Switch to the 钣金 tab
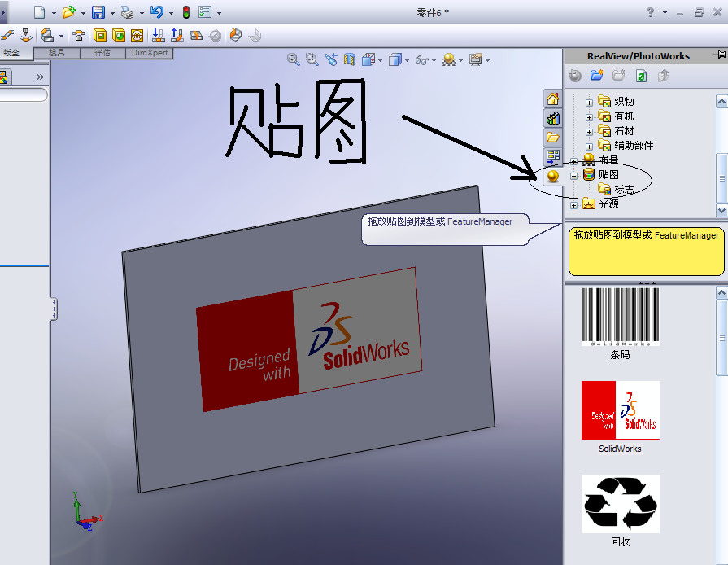Screen dimensions: 728x565 tap(12, 52)
